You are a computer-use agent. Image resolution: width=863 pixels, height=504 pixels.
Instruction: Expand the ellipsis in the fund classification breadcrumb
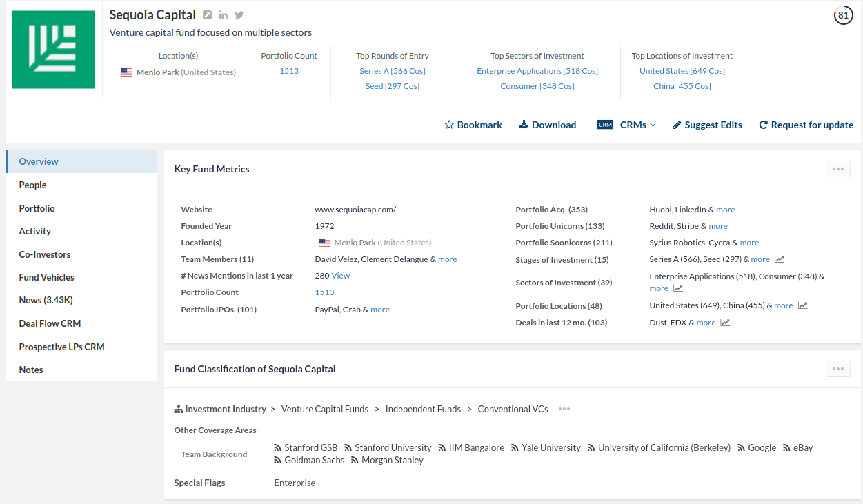[564, 409]
